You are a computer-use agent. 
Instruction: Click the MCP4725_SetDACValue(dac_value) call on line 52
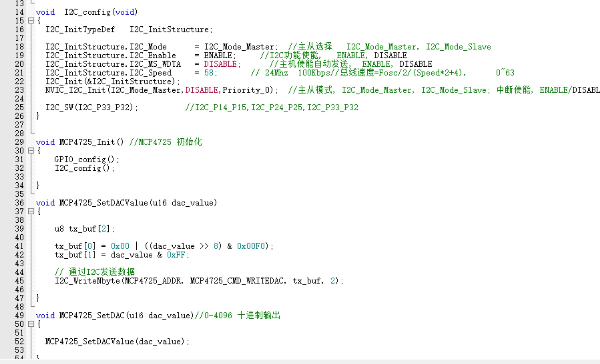pos(117,341)
